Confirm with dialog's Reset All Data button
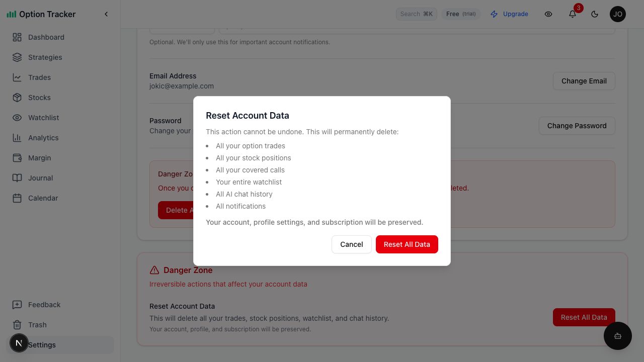The width and height of the screenshot is (644, 362). click(407, 244)
